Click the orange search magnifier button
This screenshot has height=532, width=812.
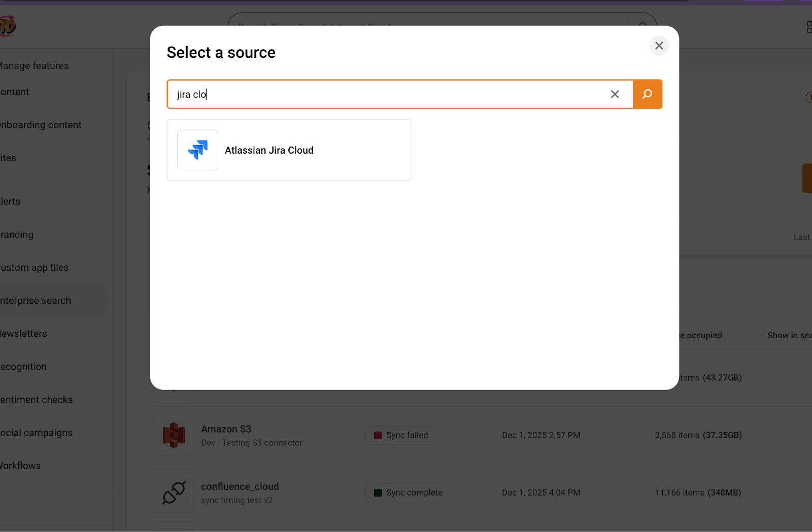point(647,94)
